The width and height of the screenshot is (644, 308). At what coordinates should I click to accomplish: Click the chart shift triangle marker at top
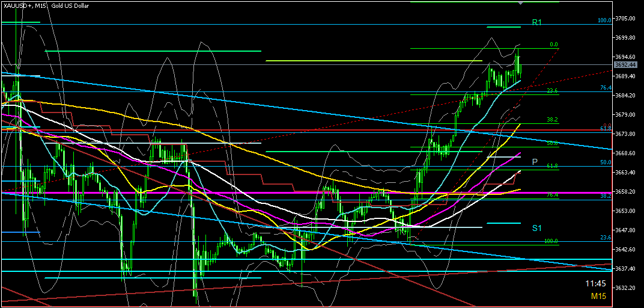coord(521,4)
